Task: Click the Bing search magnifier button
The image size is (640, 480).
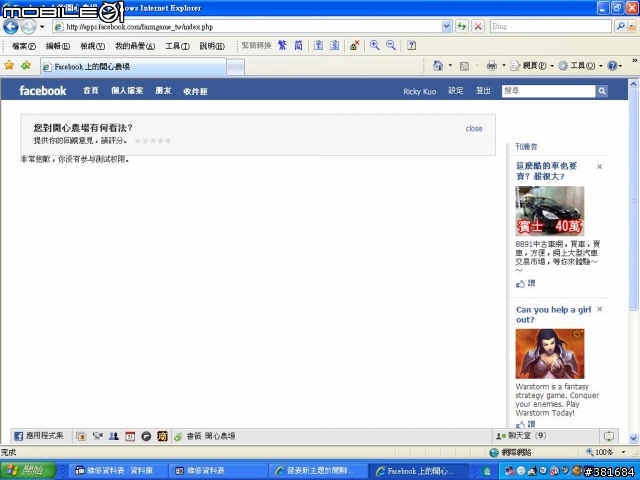Action: click(620, 27)
